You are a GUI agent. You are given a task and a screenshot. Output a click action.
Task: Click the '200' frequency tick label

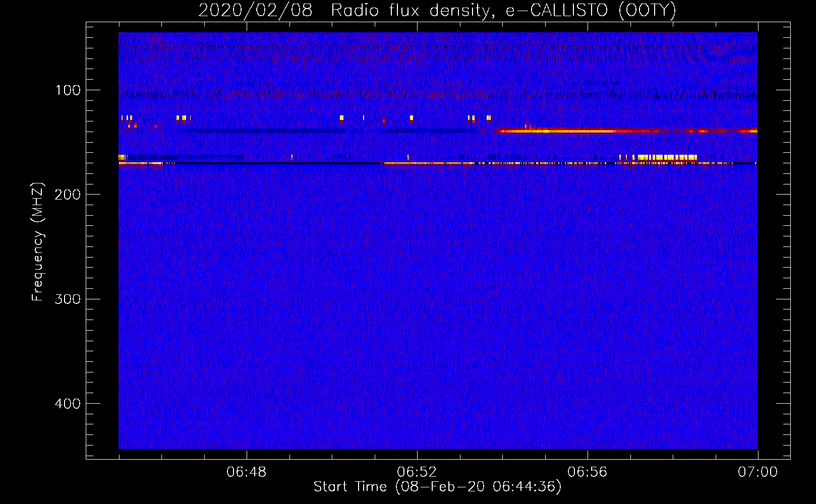(68, 195)
